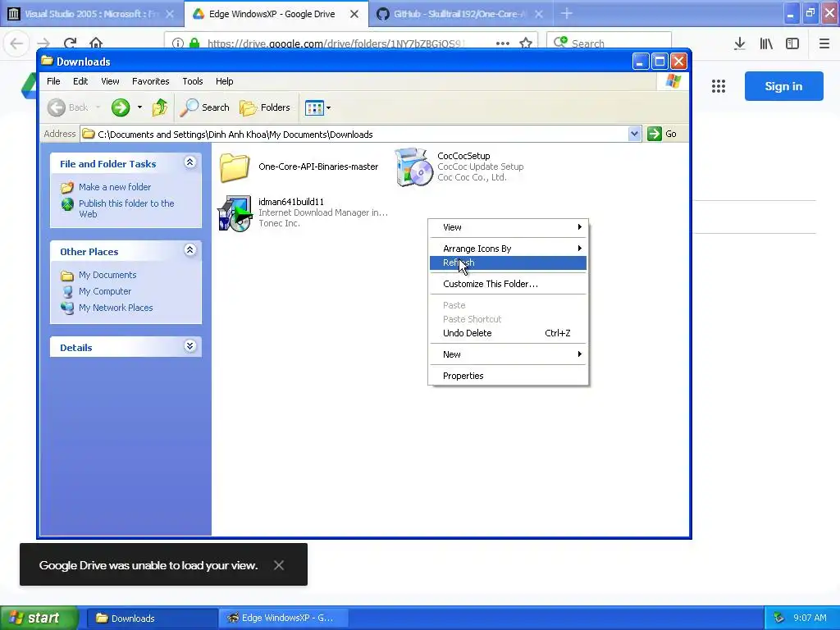Viewport: 840px width, 630px height.
Task: Choose Undo Delete in context menu
Action: (x=508, y=333)
